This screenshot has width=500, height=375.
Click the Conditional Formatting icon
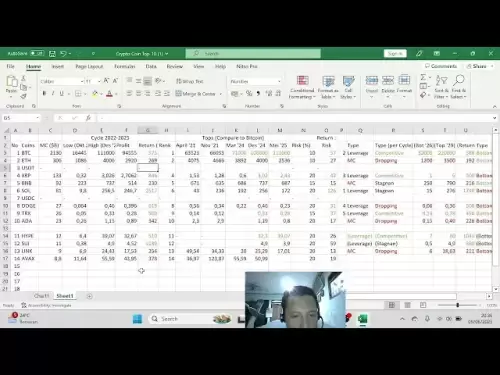pos(302,87)
